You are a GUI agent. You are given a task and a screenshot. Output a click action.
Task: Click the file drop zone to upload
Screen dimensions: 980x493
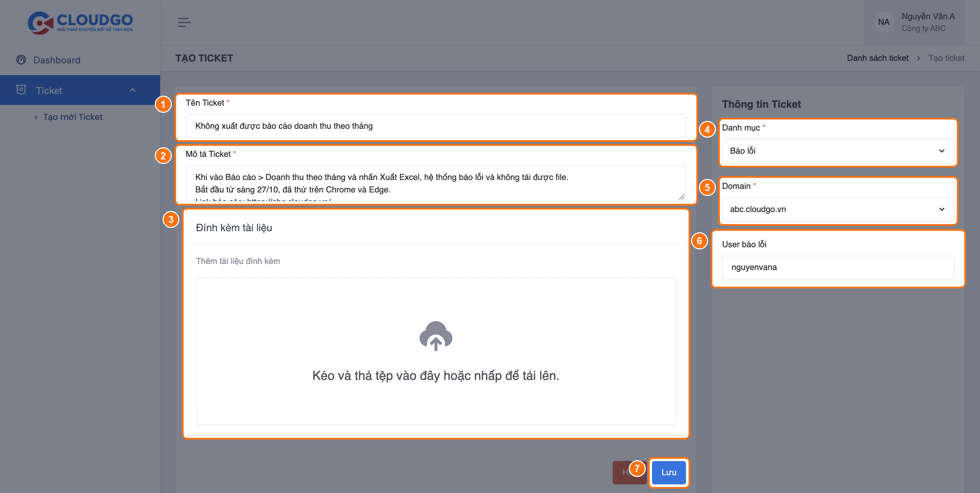pyautogui.click(x=436, y=351)
